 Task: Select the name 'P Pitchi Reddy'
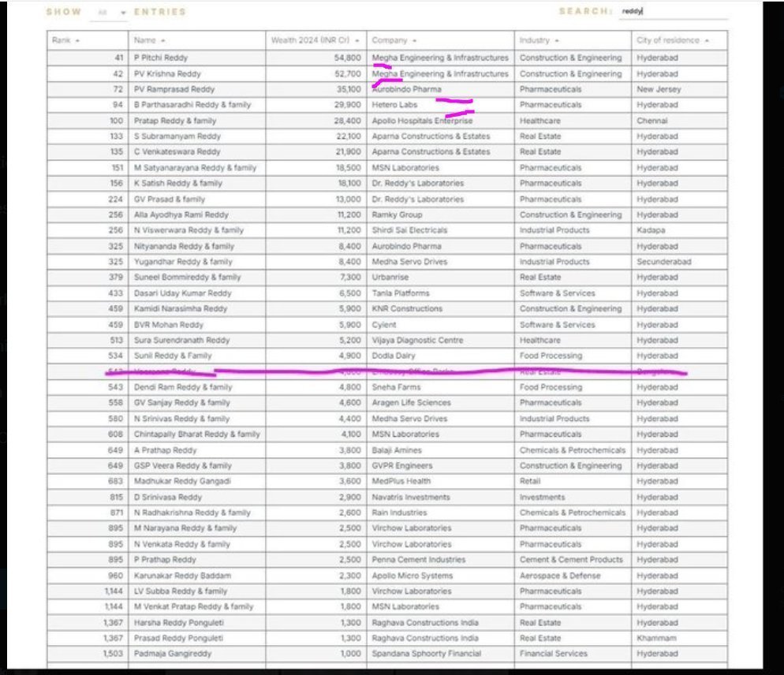[x=160, y=58]
